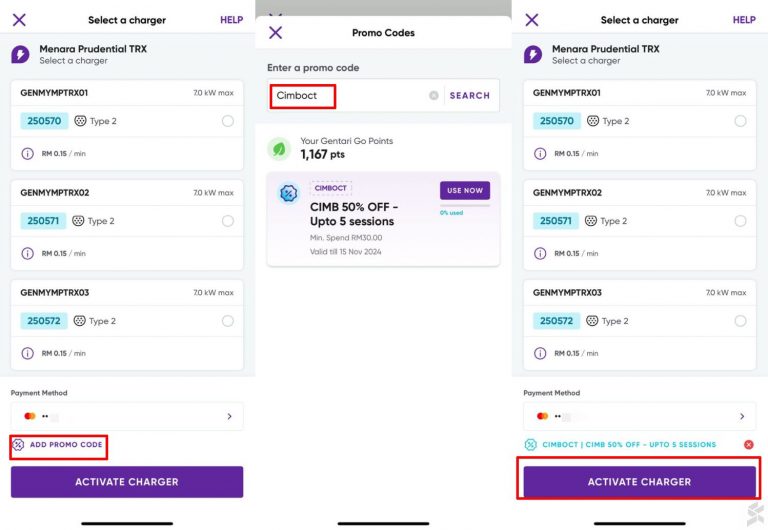
Task: Open HELP in the left screen
Action: (231, 20)
